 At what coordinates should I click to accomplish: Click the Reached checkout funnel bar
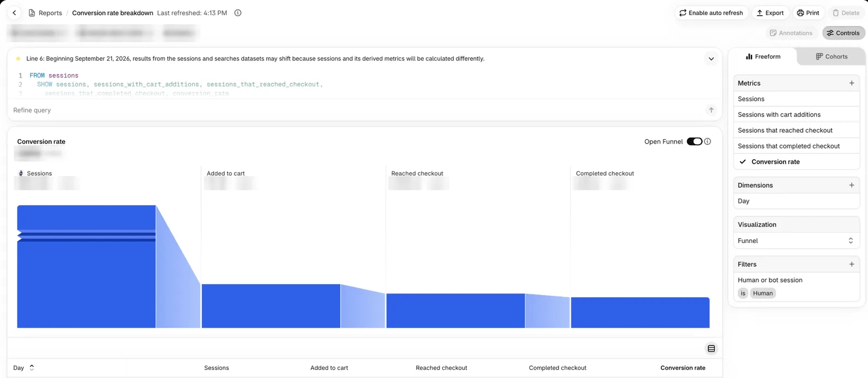pyautogui.click(x=455, y=311)
